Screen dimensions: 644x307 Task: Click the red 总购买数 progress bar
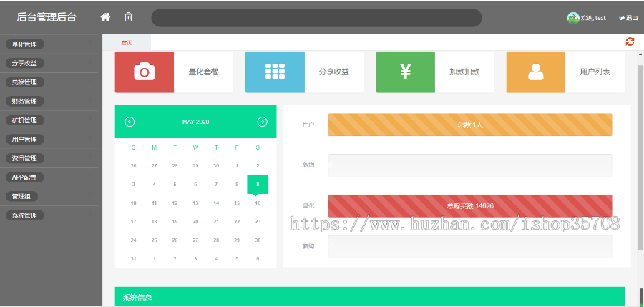(x=470, y=206)
